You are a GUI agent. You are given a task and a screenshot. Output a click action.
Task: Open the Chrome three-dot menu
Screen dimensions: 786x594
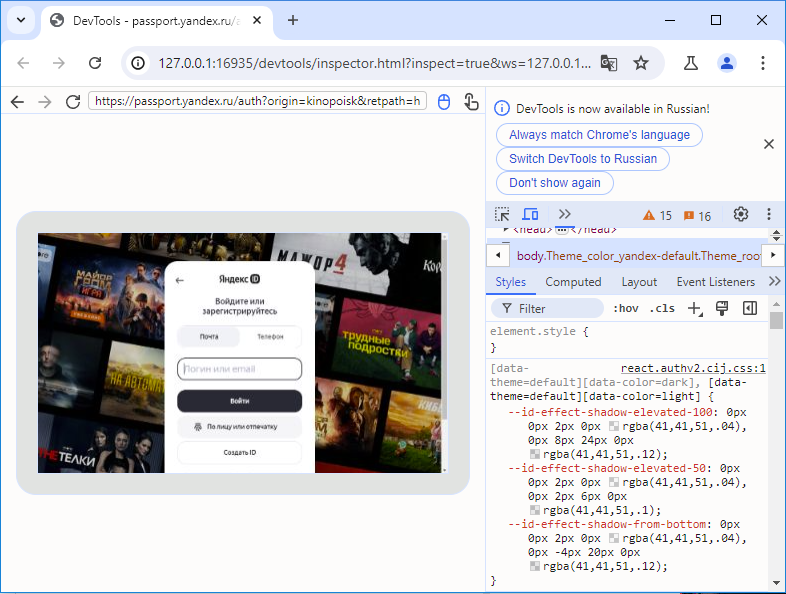click(x=762, y=63)
